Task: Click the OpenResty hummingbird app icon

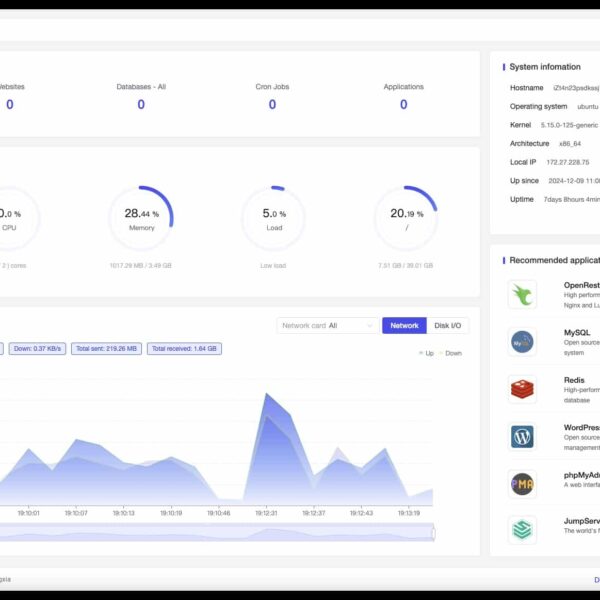Action: (522, 294)
